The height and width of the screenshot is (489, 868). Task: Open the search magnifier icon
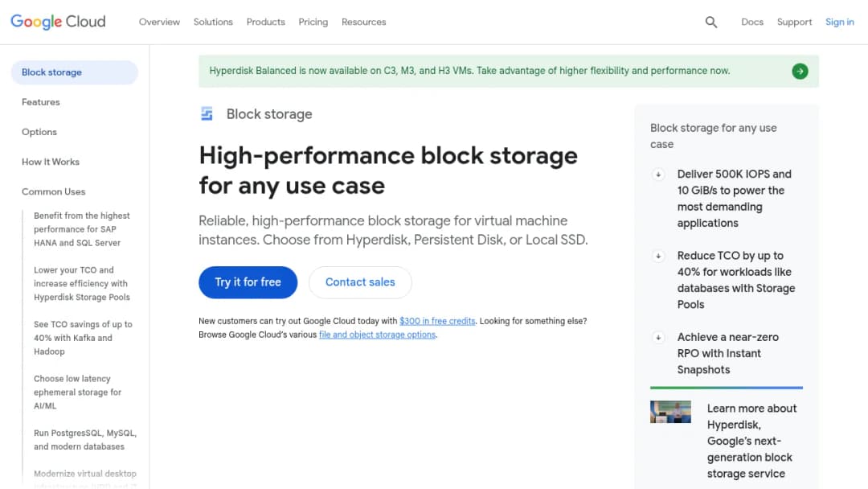pyautogui.click(x=710, y=23)
